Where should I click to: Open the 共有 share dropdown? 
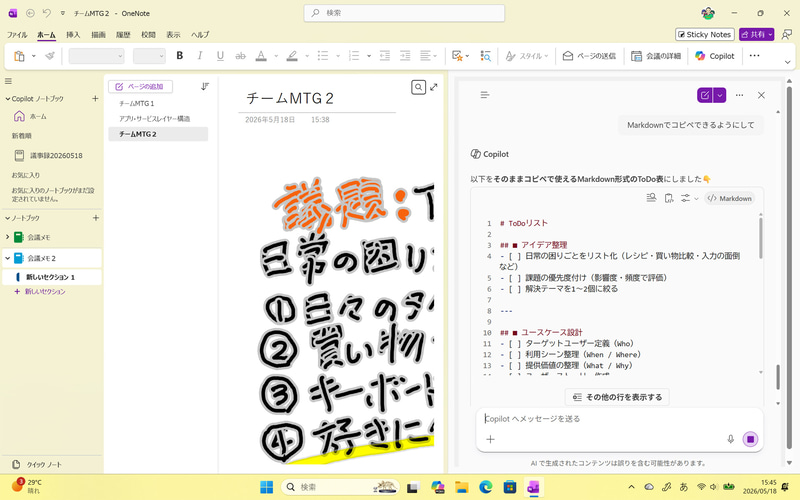tap(757, 34)
